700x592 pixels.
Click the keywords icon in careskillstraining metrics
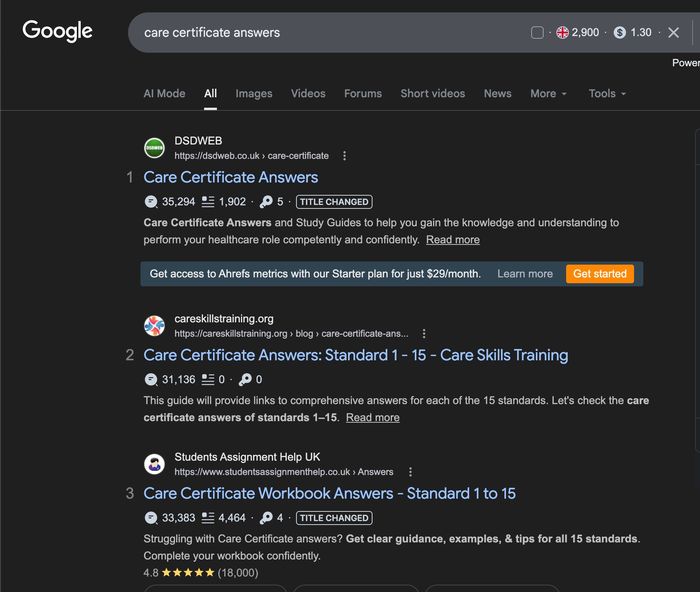(x=245, y=379)
